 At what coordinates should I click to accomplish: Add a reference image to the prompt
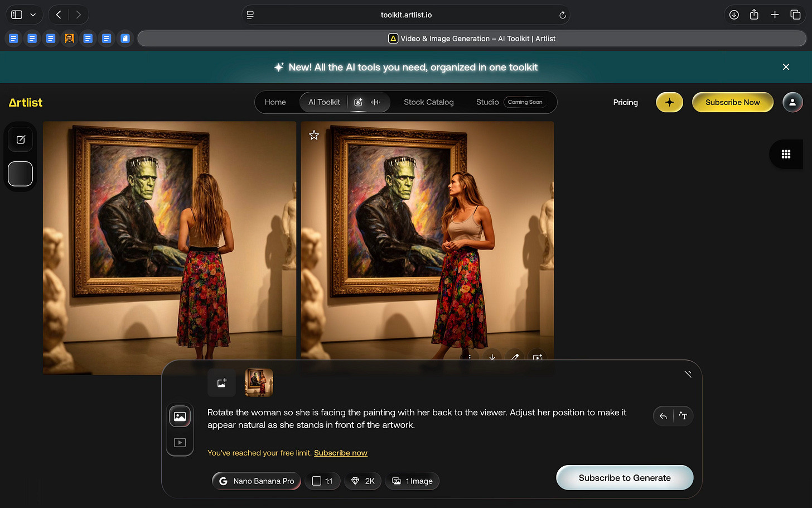point(221,383)
